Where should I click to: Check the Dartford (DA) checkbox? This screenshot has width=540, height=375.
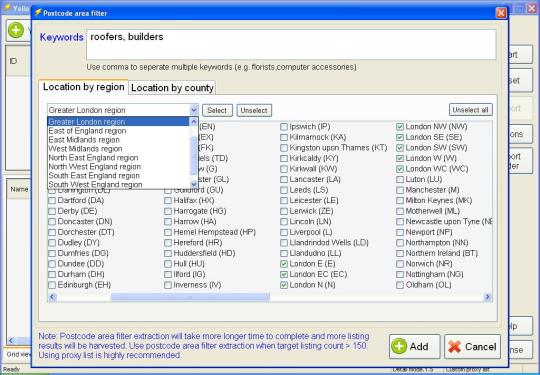pyautogui.click(x=52, y=201)
